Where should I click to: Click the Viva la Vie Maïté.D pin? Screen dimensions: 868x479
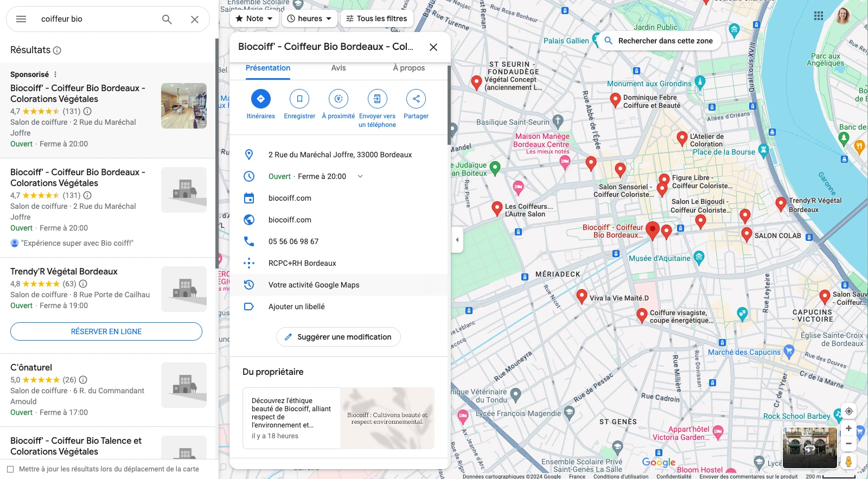pos(582,296)
